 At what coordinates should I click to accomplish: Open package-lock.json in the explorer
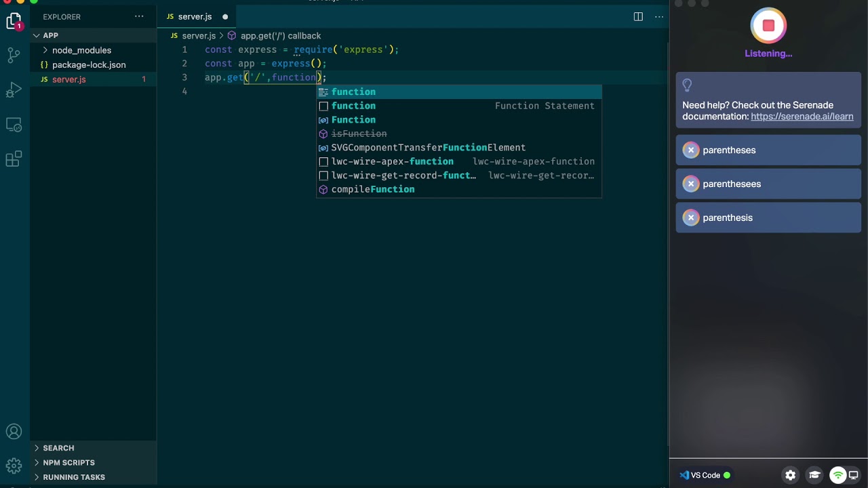click(x=89, y=65)
